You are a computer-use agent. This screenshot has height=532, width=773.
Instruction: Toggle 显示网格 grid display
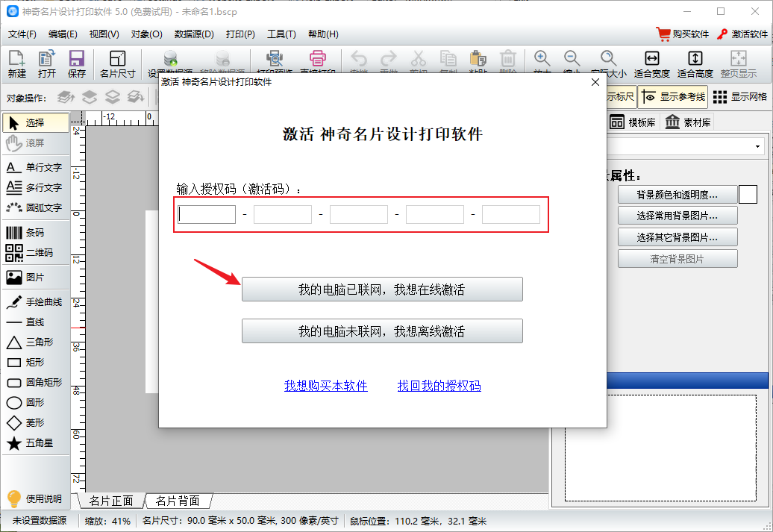click(740, 97)
